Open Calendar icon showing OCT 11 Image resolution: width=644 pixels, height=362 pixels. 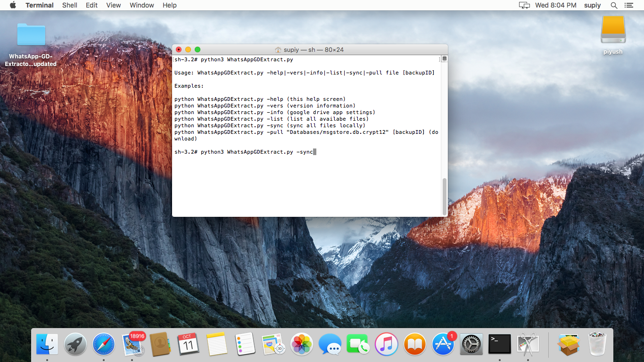(188, 345)
